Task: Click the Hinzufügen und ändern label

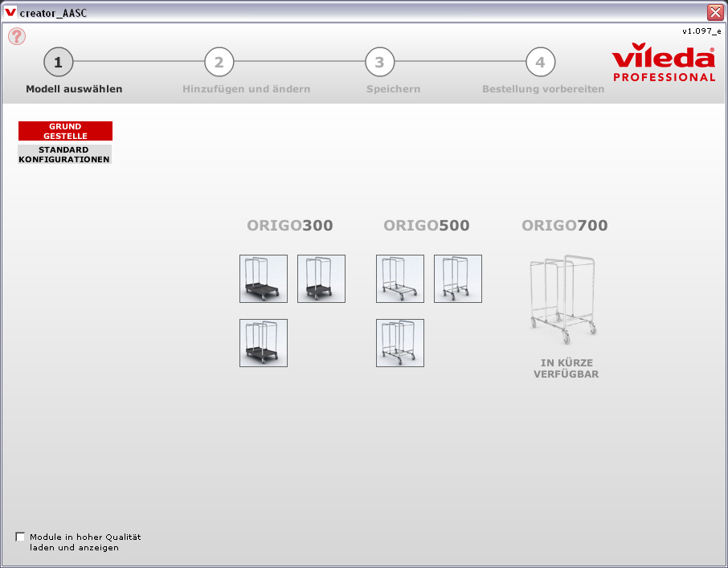Action: [246, 89]
